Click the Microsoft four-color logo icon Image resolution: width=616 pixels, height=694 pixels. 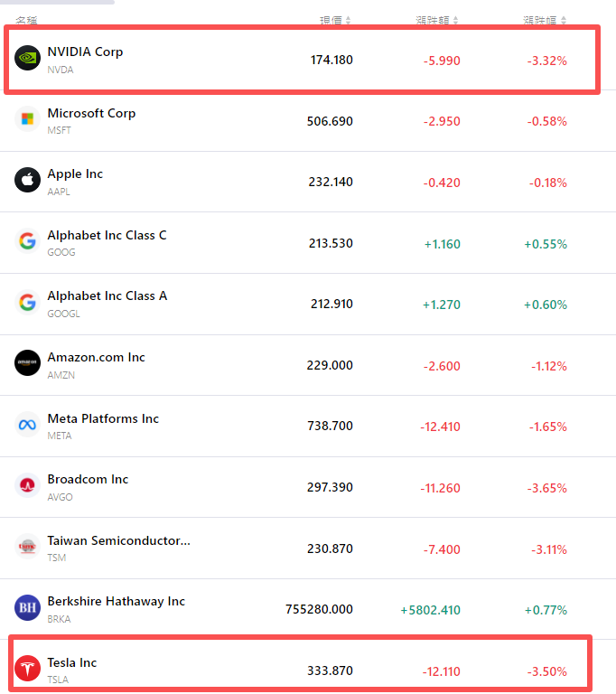[28, 119]
